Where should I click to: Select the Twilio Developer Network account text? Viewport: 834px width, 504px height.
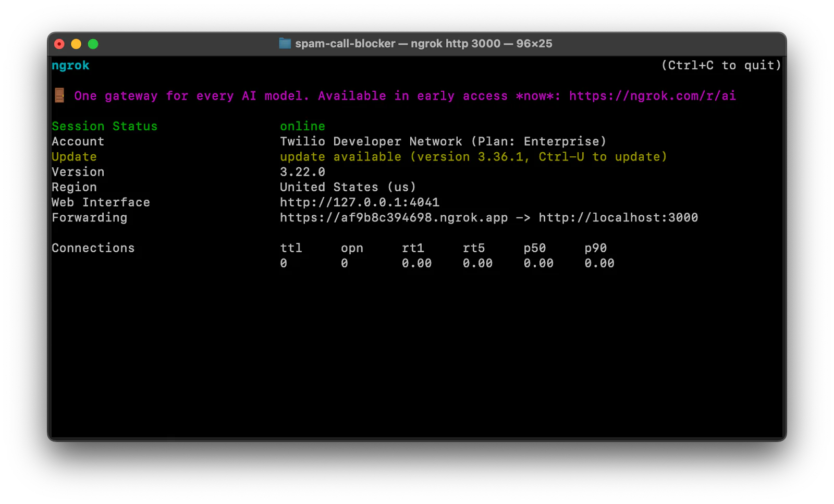tap(443, 141)
